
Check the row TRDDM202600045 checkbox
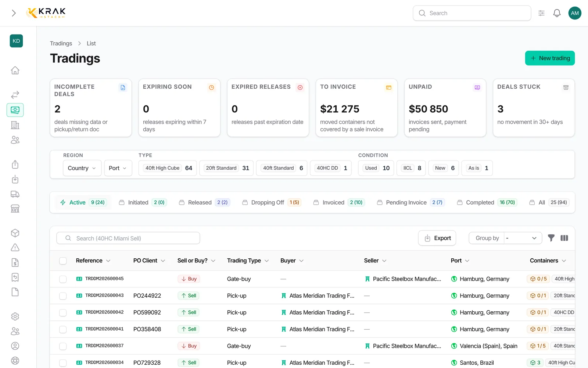tap(63, 279)
